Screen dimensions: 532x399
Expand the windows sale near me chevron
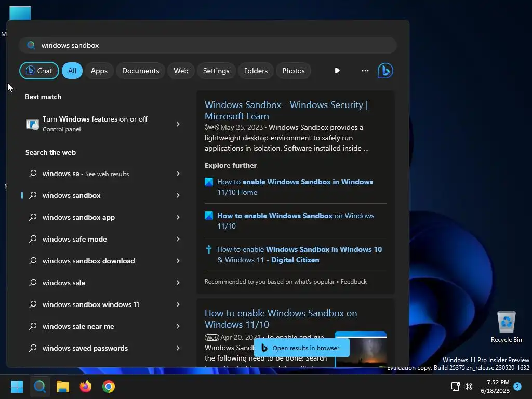(x=178, y=326)
